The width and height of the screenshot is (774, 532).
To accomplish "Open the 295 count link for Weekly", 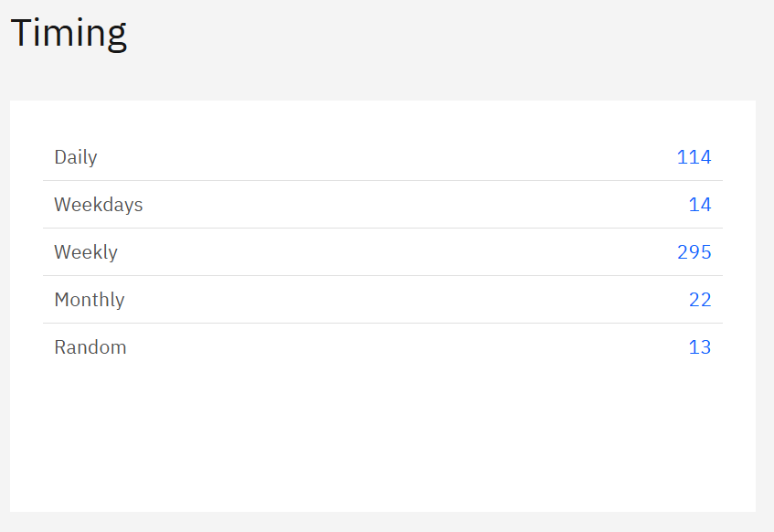I will [694, 252].
